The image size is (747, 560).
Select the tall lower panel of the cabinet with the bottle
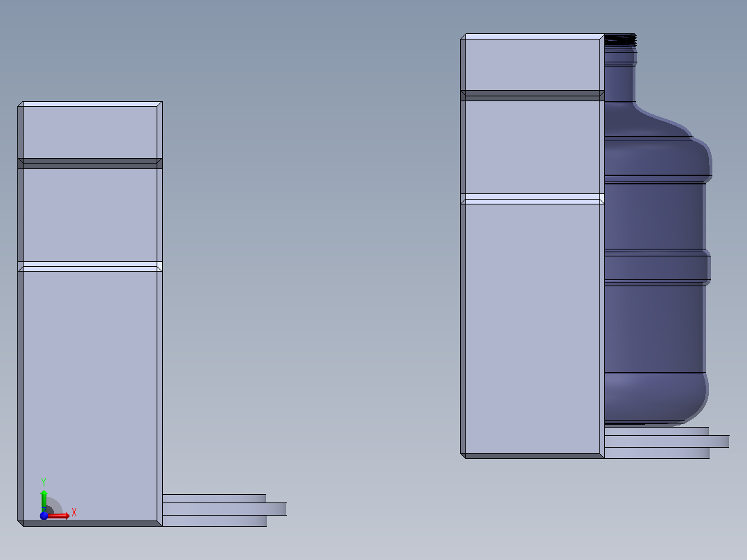coord(532,329)
